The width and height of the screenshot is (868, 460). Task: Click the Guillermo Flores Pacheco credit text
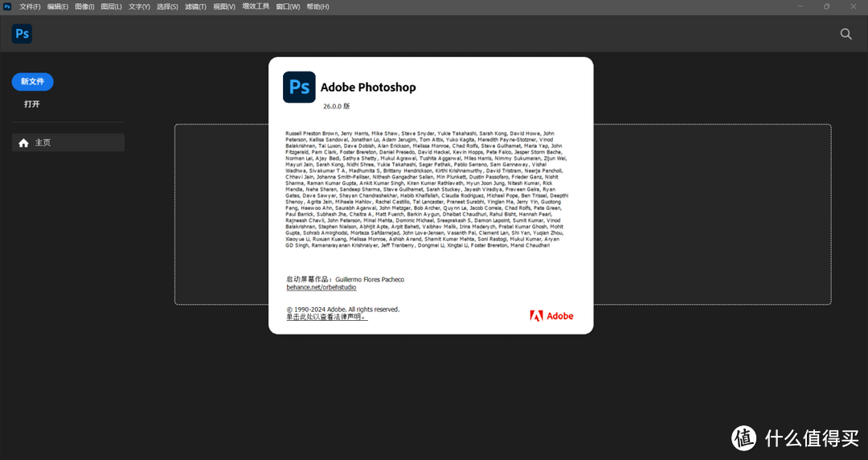(370, 279)
